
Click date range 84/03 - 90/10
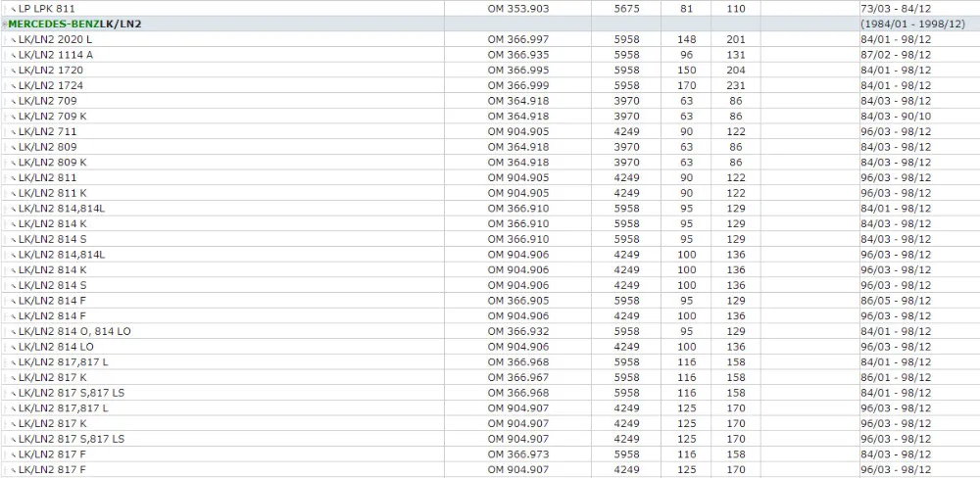tap(896, 117)
